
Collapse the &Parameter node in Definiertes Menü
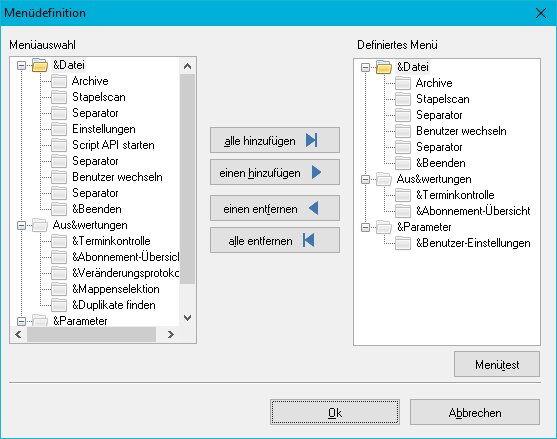(x=365, y=227)
